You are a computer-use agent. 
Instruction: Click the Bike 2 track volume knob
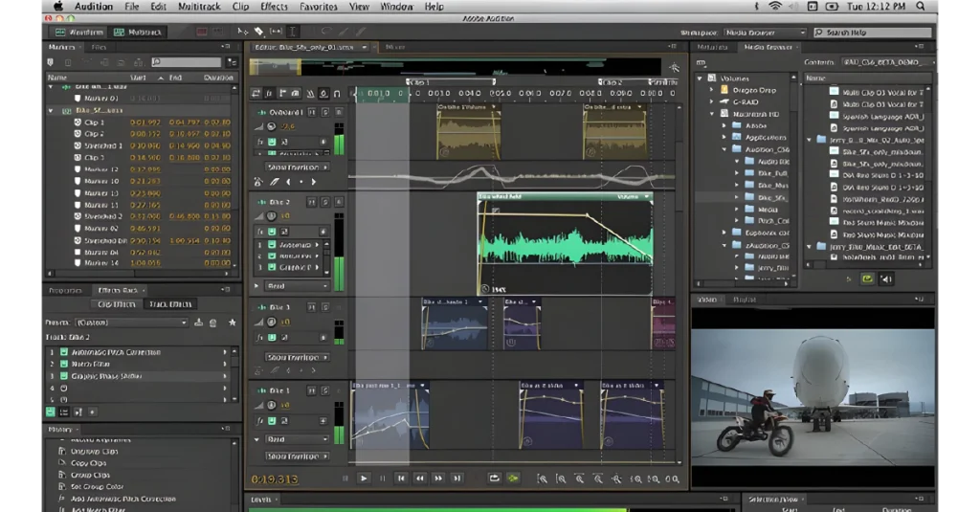point(271,215)
